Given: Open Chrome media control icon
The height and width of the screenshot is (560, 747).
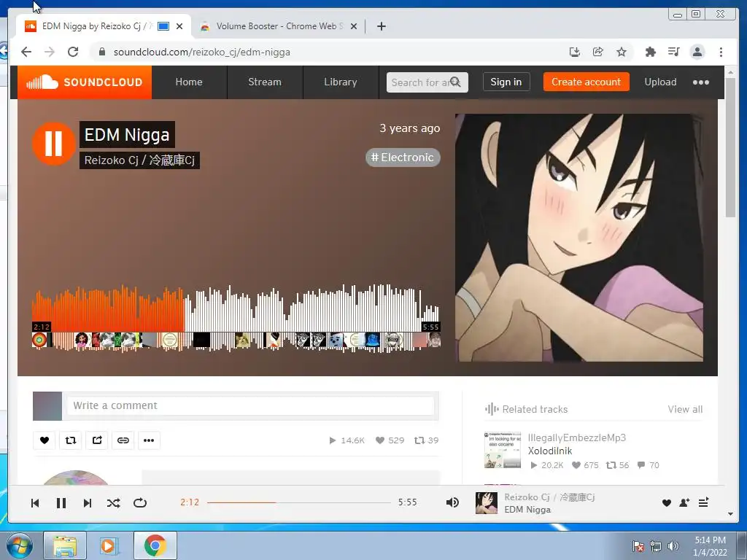Looking at the screenshot, I should (x=673, y=52).
